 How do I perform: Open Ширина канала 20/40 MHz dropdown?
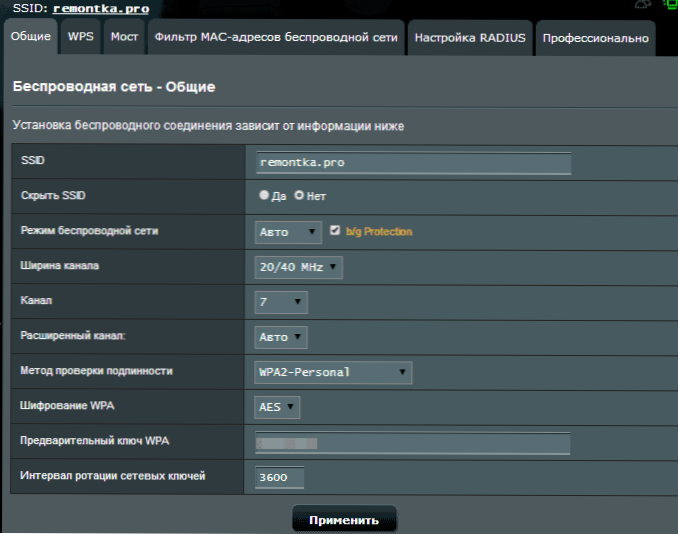tap(298, 267)
